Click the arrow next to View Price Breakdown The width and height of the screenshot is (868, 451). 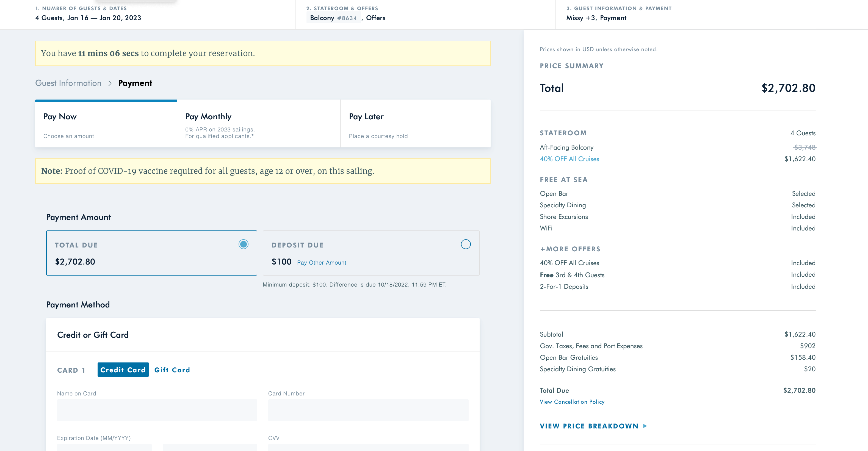pyautogui.click(x=645, y=426)
